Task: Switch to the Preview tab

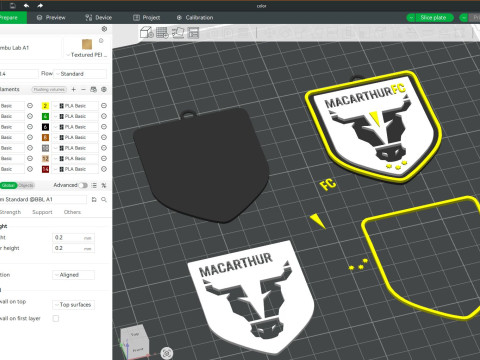Action: coord(51,18)
